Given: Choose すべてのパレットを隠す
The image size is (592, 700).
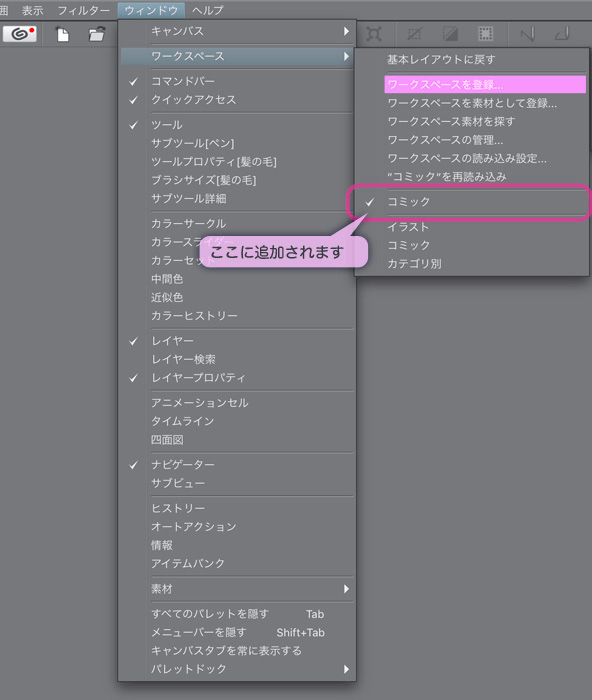Looking at the screenshot, I should pyautogui.click(x=238, y=614).
